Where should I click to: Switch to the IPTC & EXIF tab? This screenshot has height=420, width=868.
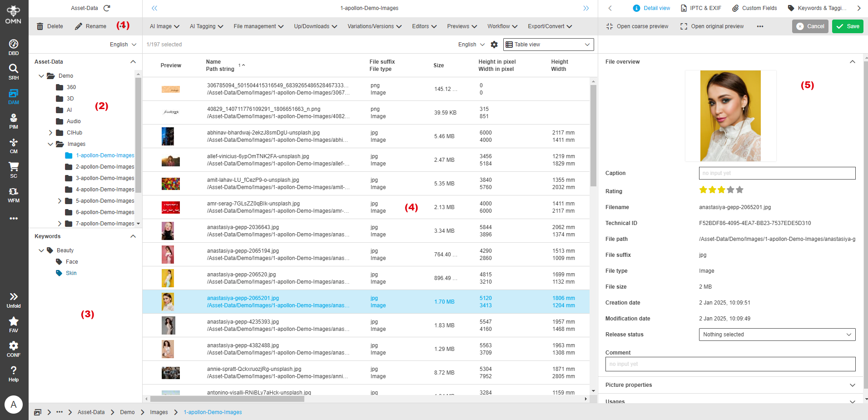[701, 8]
